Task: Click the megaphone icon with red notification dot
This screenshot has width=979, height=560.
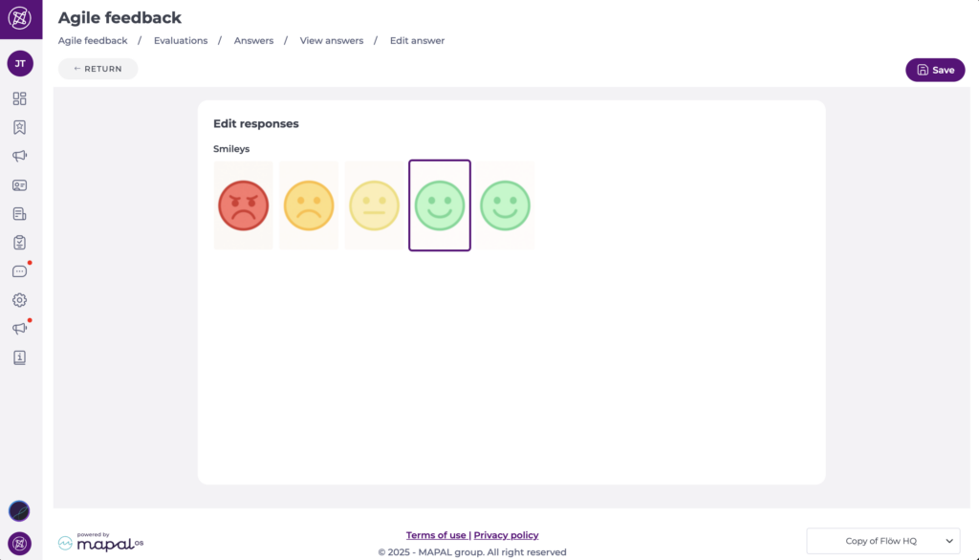Action: point(20,329)
